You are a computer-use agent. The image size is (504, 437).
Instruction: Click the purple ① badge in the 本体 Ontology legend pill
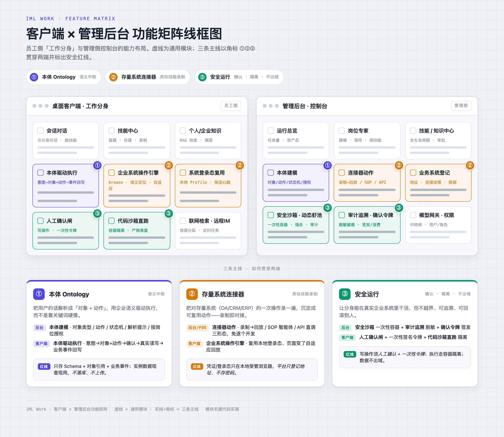tap(34, 77)
